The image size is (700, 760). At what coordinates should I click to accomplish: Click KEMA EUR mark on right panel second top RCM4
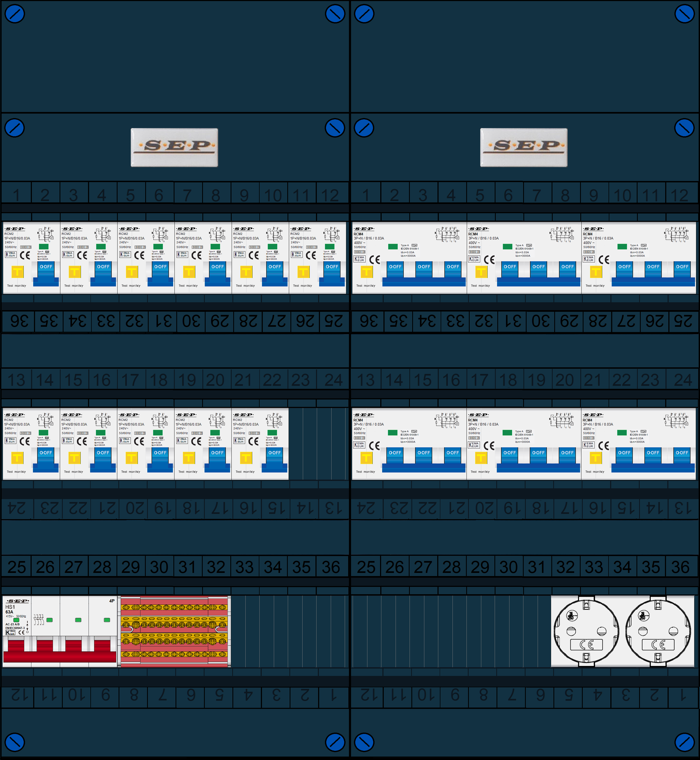[474, 259]
